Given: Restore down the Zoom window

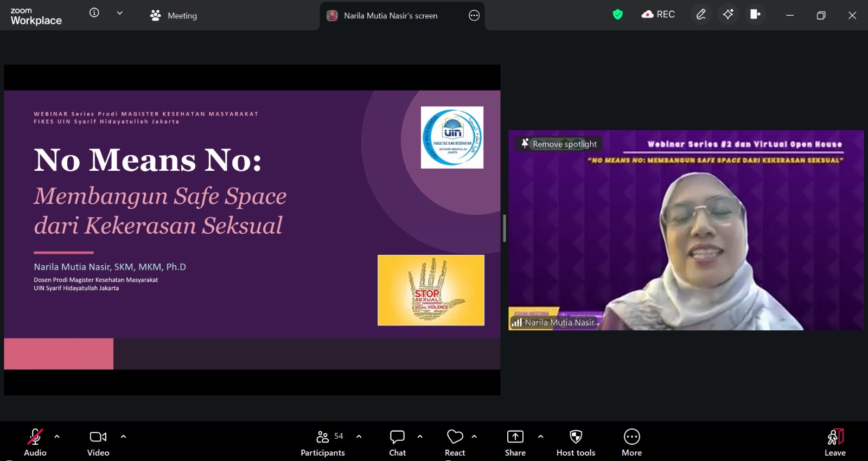Looking at the screenshot, I should (821, 15).
